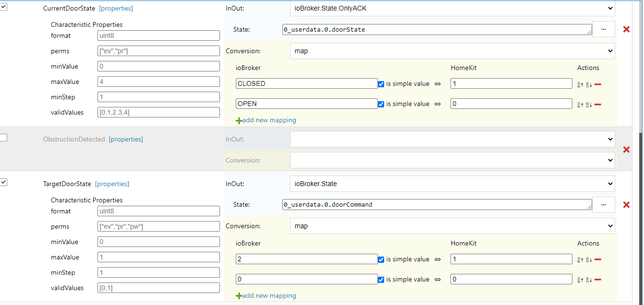Edit the TargetDoorState ioBroker value 2 field
The width and height of the screenshot is (644, 305).
click(307, 259)
